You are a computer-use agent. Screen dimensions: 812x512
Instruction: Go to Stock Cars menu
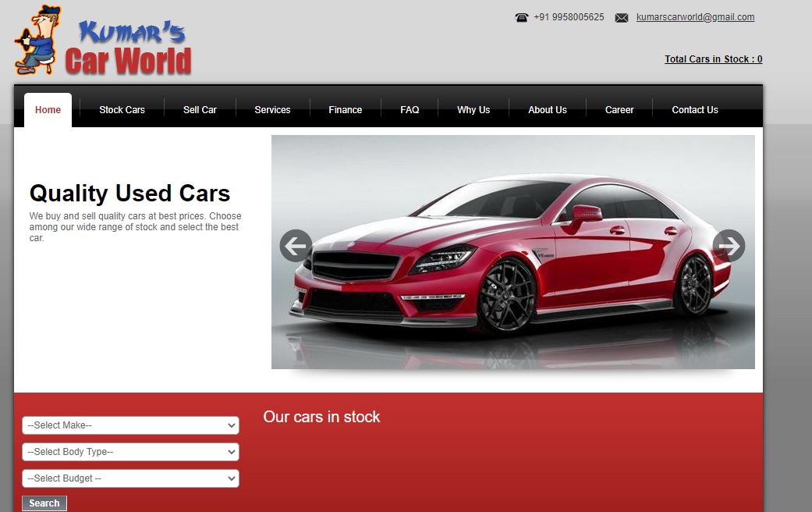[122, 110]
